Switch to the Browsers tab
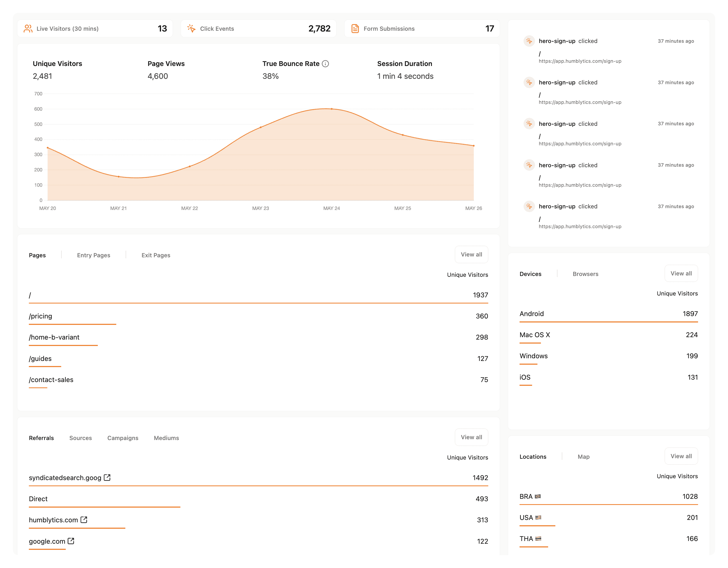The width and height of the screenshot is (728, 568). [x=585, y=274]
